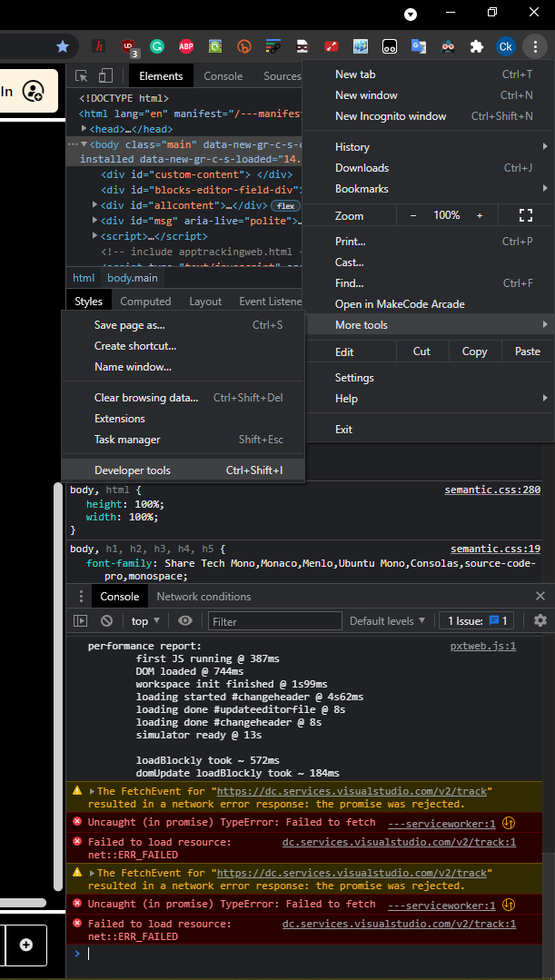This screenshot has height=980, width=555.
Task: Switch to the Elements tab
Action: 161,75
